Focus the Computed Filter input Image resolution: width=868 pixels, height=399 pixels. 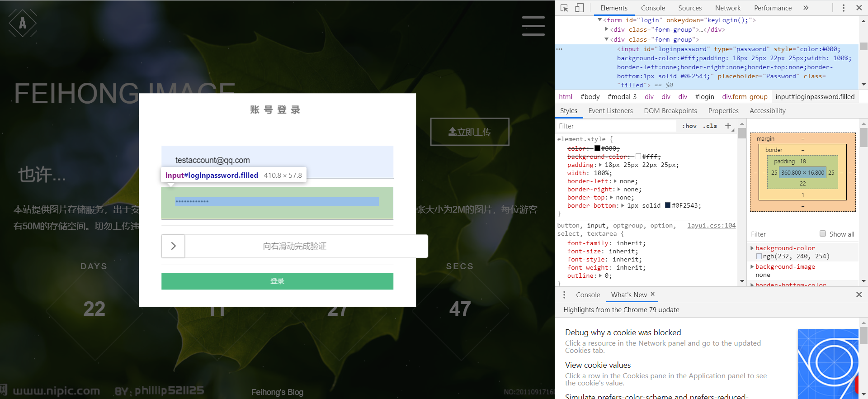click(782, 234)
